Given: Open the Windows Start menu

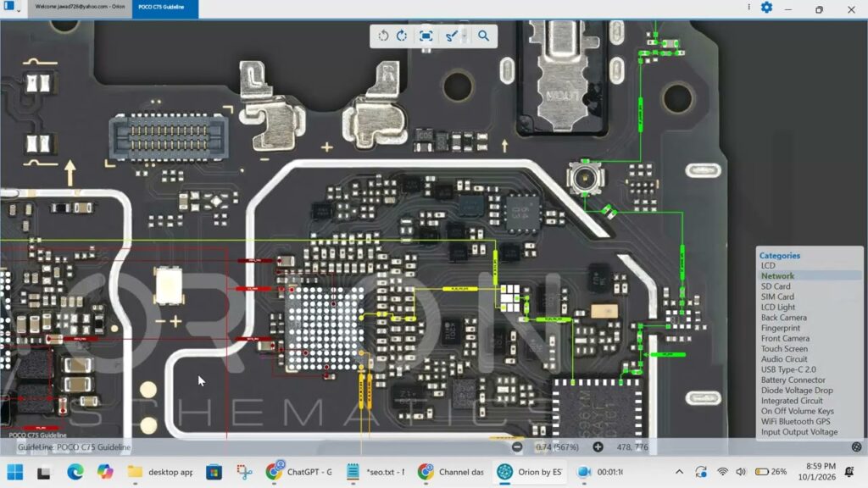Looking at the screenshot, I should coord(15,472).
